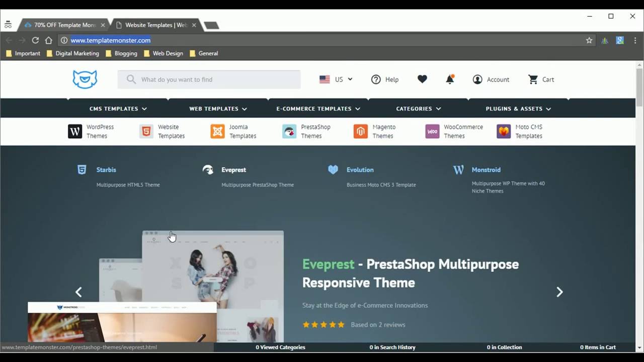Select the Website Templates browser tab
This screenshot has width=644, height=362.
156,25
